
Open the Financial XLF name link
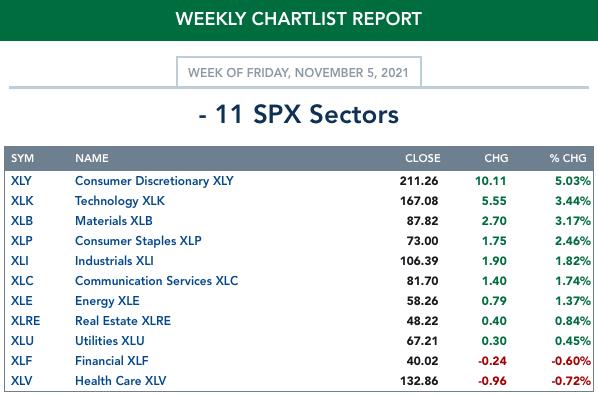(x=111, y=361)
